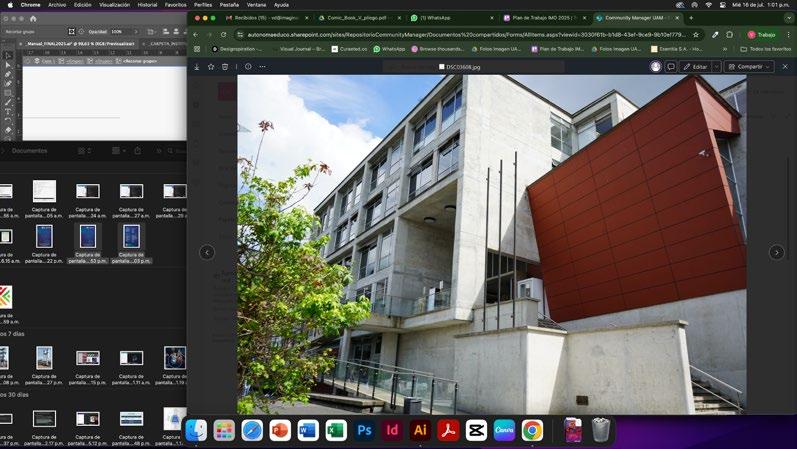Viewport: 797px width, 449px height.
Task: Select the Direct Selection tool in Illustrator
Action: pos(8,65)
